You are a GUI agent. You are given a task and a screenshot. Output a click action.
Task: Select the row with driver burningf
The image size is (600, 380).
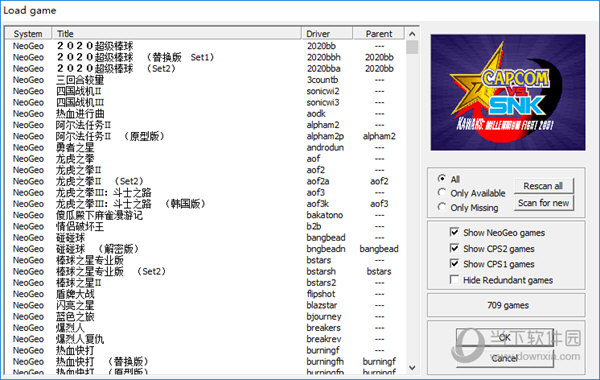[x=205, y=351]
